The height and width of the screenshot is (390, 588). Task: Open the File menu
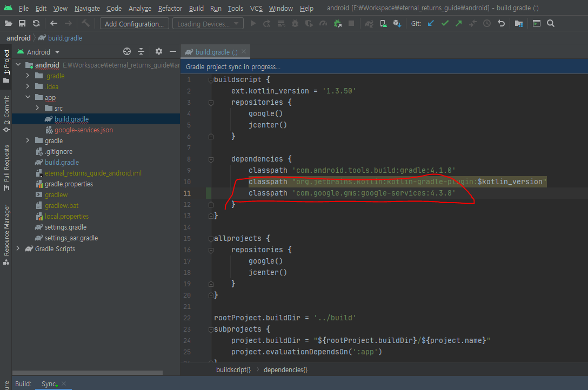pyautogui.click(x=24, y=8)
